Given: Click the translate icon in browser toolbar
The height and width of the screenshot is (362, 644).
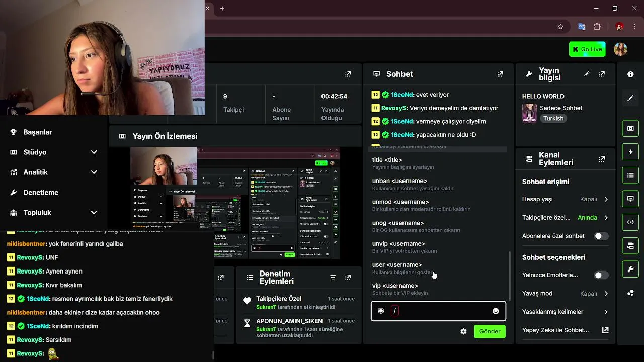Looking at the screenshot, I should 582,27.
